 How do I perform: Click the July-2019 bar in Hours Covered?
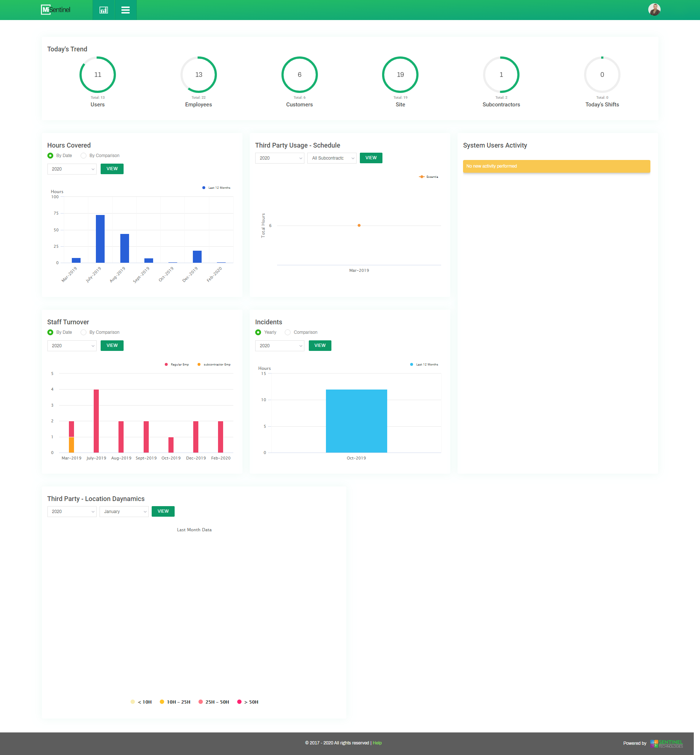tap(100, 239)
